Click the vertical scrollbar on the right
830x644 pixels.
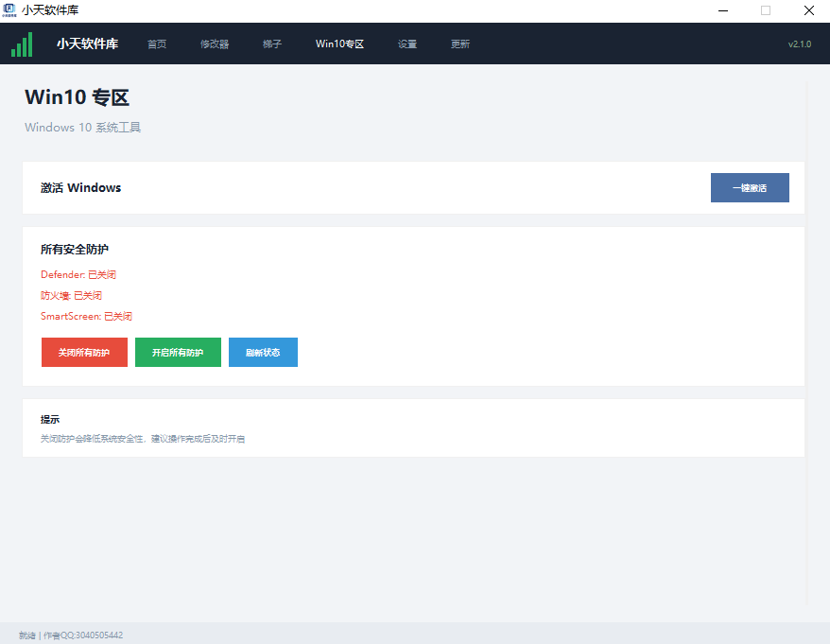click(x=806, y=342)
